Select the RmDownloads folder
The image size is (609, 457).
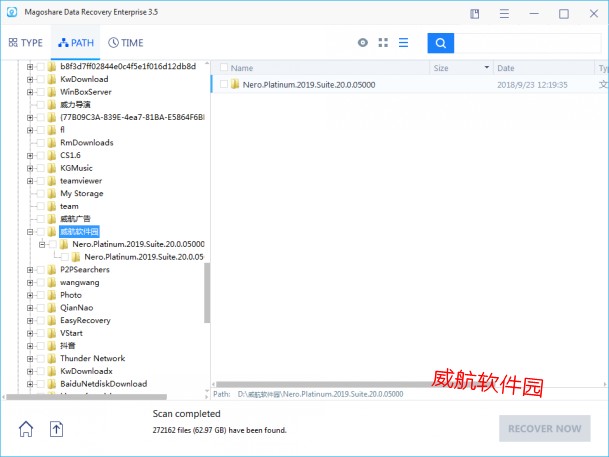87,142
